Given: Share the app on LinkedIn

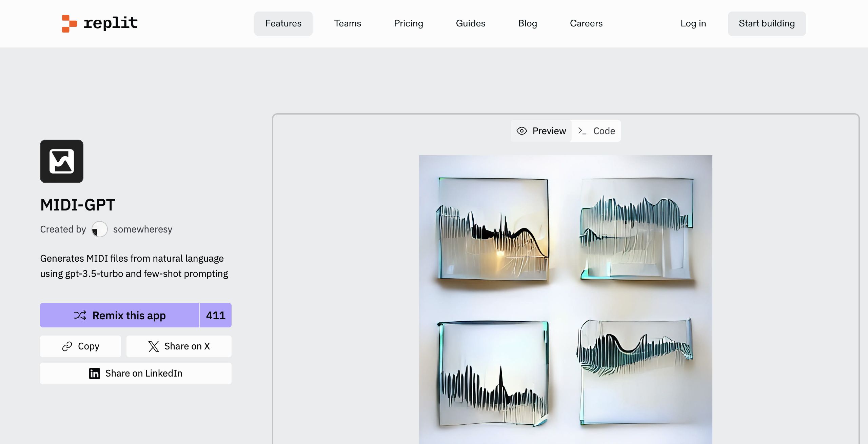Looking at the screenshot, I should 136,374.
